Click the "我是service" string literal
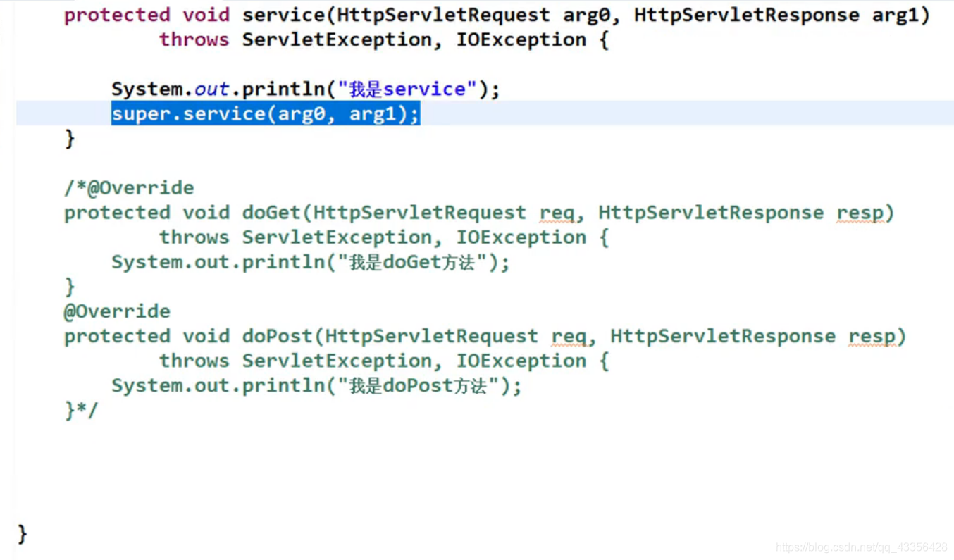This screenshot has width=954, height=560. click(408, 89)
